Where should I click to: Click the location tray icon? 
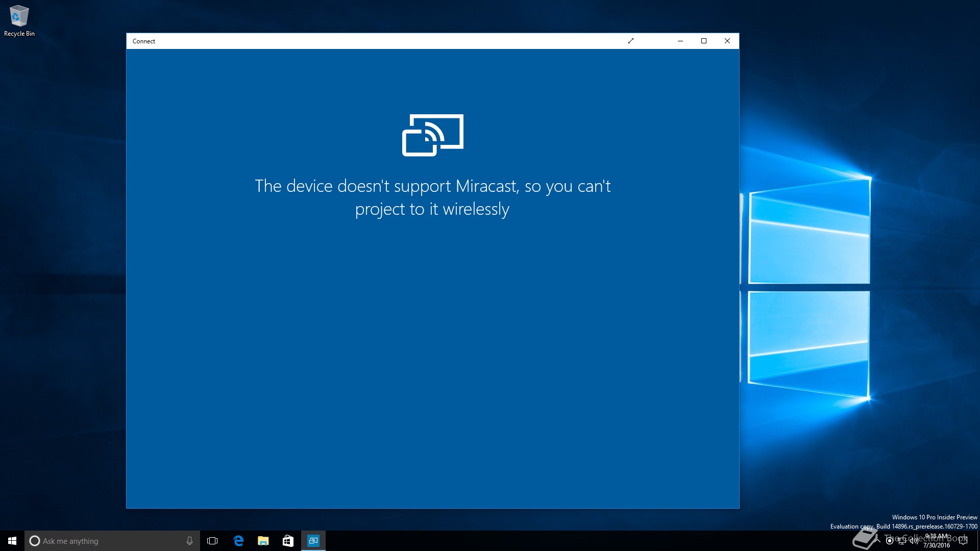(x=890, y=541)
